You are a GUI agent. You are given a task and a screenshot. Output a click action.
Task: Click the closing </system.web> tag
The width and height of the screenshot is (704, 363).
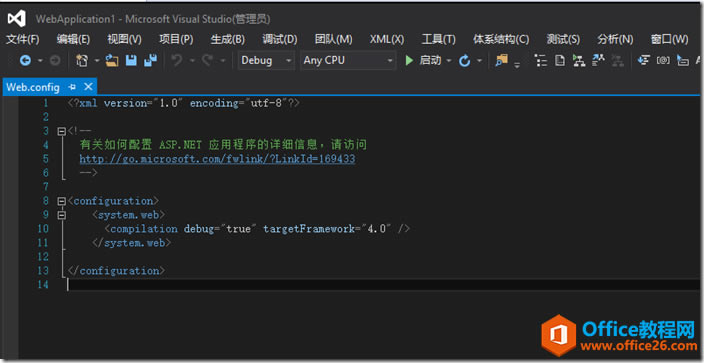click(x=131, y=243)
